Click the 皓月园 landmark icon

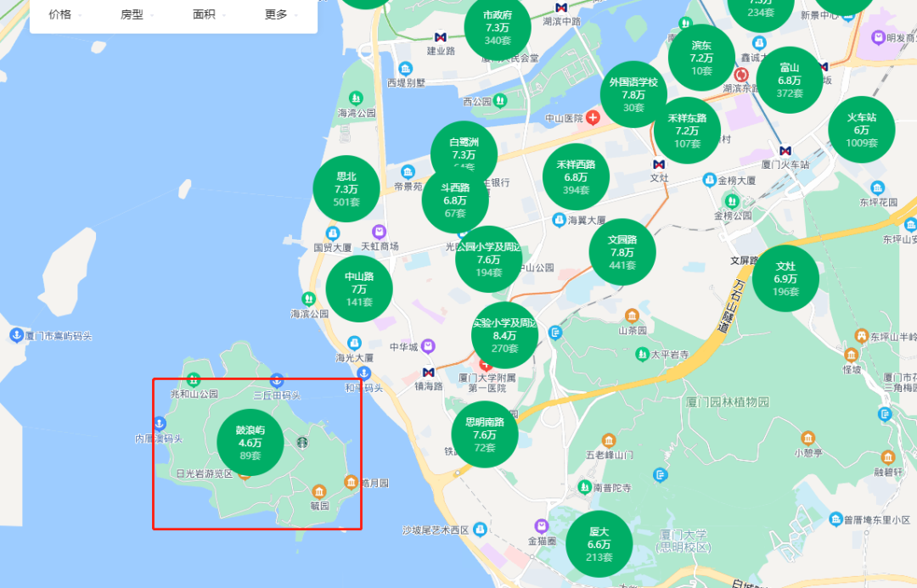coord(351,482)
